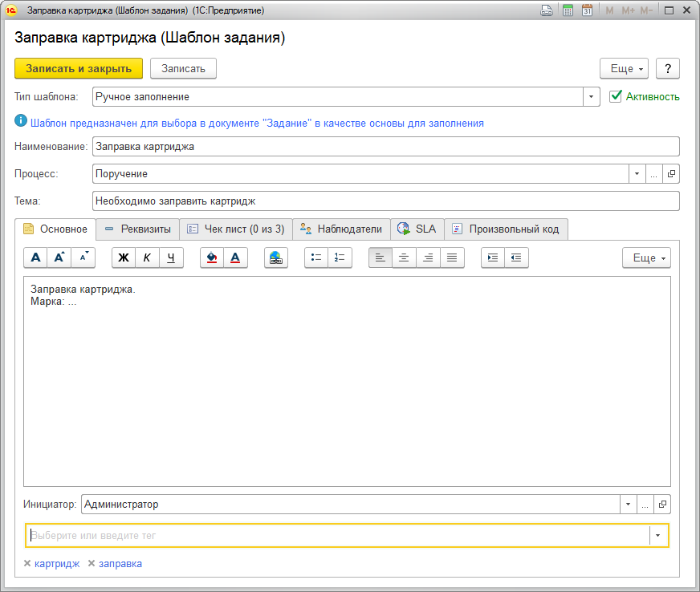Justify the text across the full width
Image resolution: width=700 pixels, height=592 pixels.
452,257
